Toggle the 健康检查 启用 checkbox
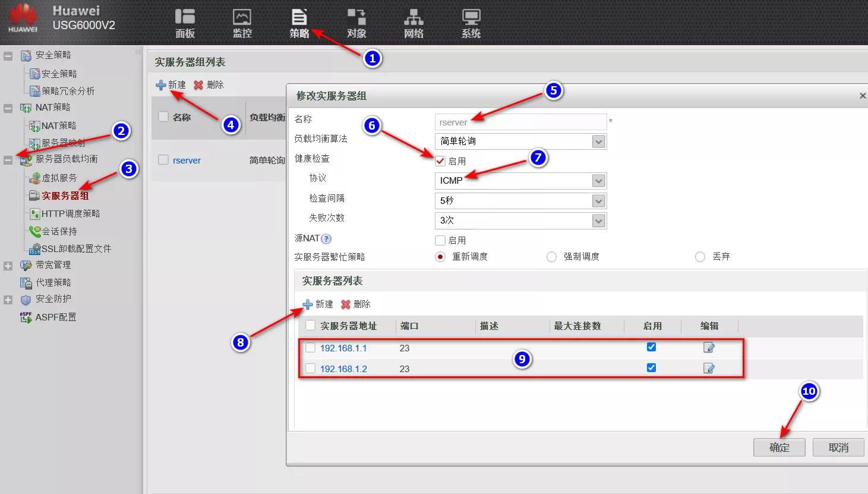The width and height of the screenshot is (868, 494). pos(440,161)
